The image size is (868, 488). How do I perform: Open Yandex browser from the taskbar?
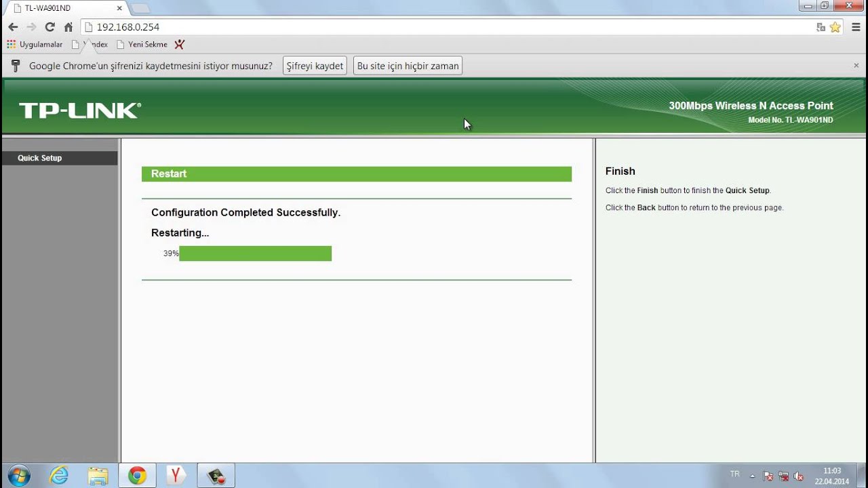(x=176, y=476)
